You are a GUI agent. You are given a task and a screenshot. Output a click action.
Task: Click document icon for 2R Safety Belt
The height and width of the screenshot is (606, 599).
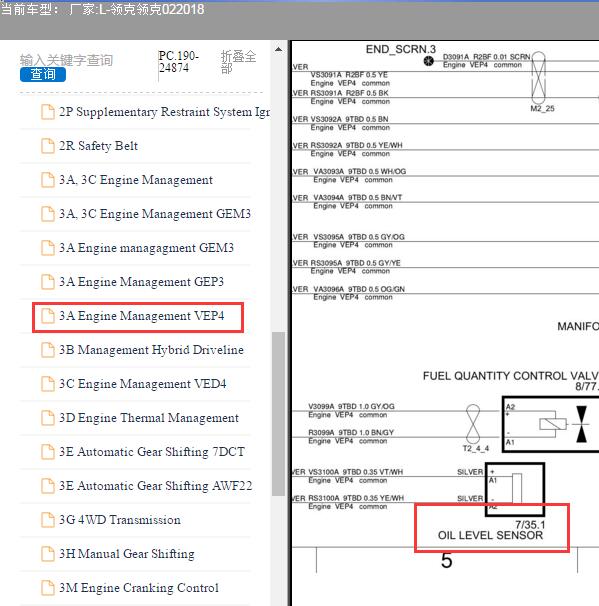coord(48,146)
